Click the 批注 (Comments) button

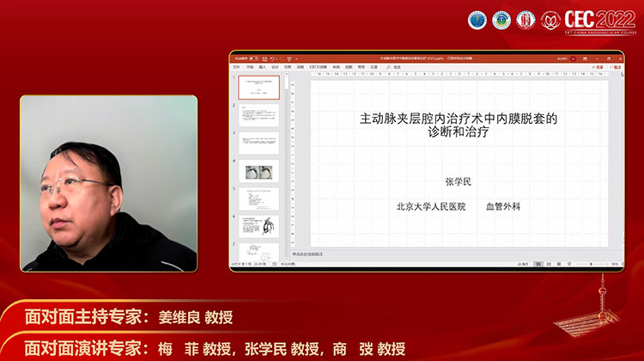click(615, 67)
